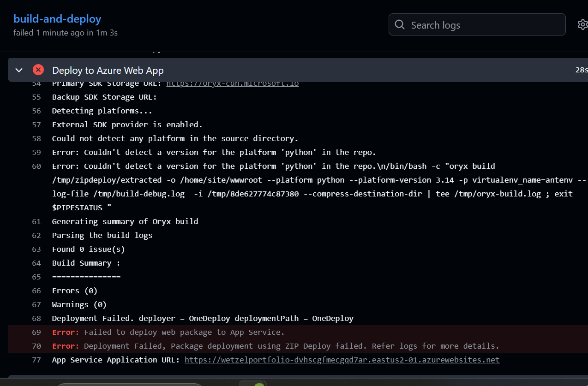The height and width of the screenshot is (386, 588).
Task: Click line number 68 Deployment Failed entry
Action: [36, 318]
